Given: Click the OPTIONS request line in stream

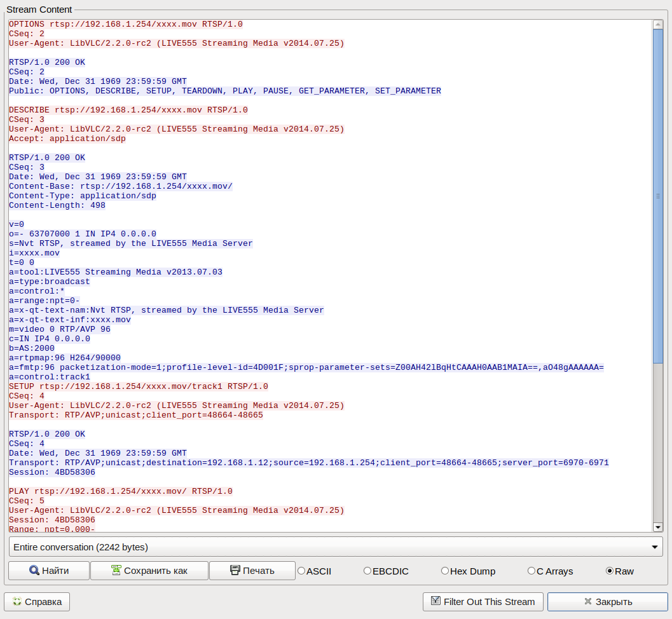Looking at the screenshot, I should pos(126,24).
